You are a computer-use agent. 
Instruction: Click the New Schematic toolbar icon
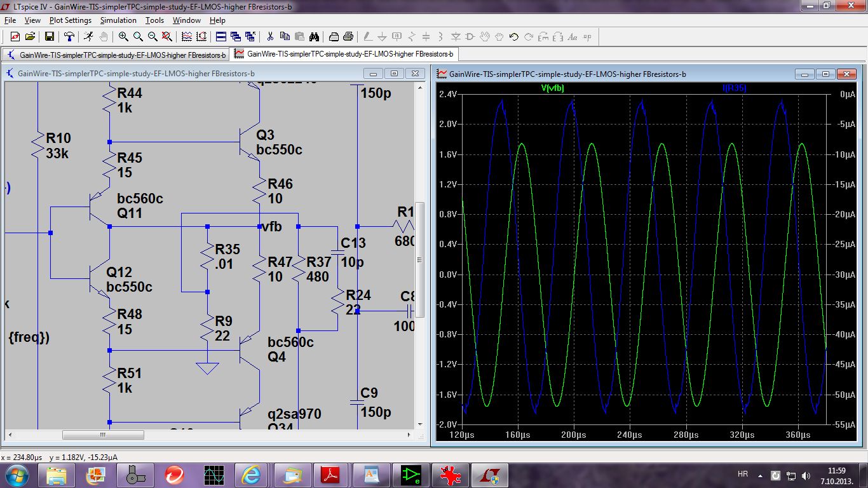(x=15, y=37)
